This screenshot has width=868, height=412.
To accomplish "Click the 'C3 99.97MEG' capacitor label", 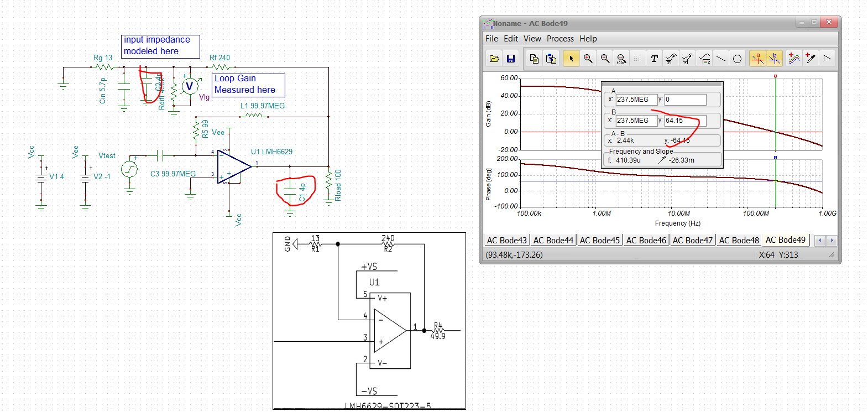I will (x=173, y=174).
